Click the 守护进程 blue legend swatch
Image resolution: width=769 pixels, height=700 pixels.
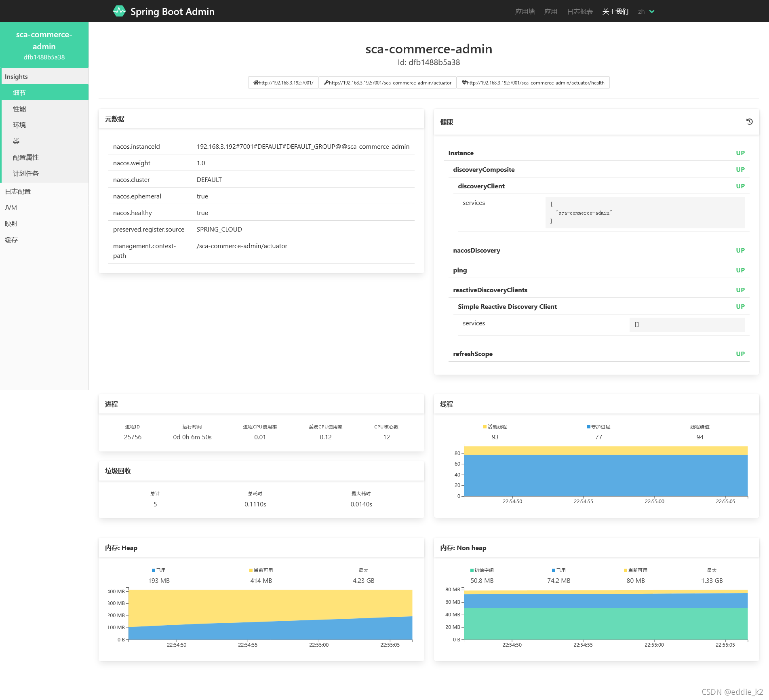point(588,427)
